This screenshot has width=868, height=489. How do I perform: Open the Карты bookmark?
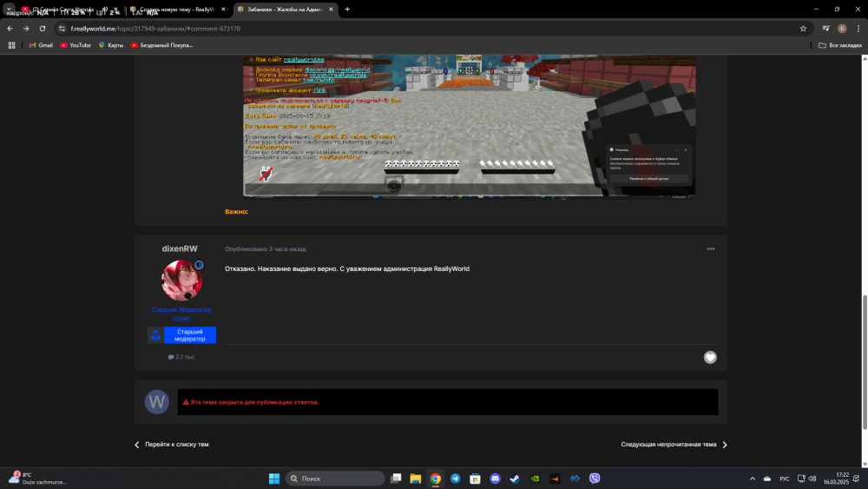(x=111, y=45)
